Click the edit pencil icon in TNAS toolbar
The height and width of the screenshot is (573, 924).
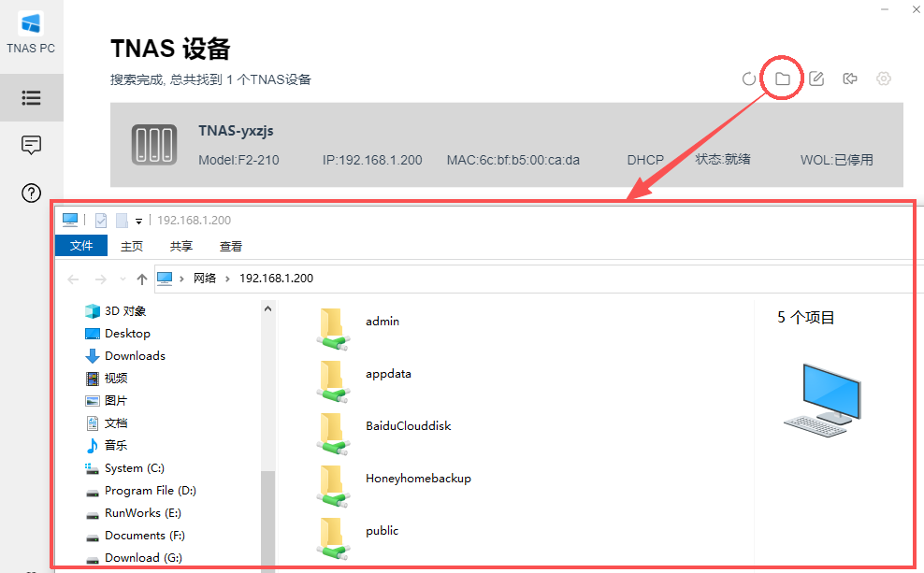pos(816,79)
